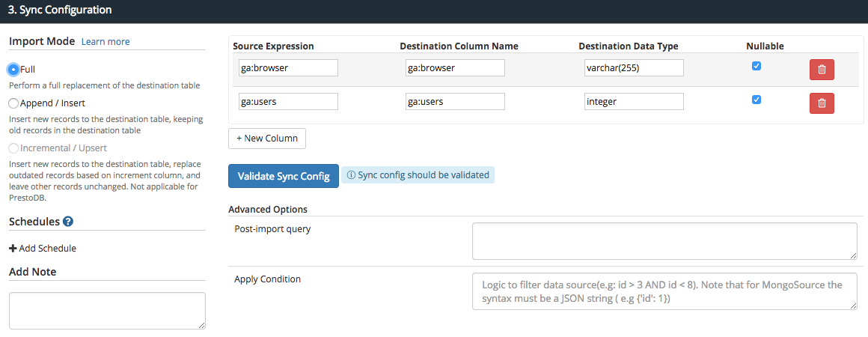Uncheck Nullable for the ga:browser row
Screen dimensions: 868x337
[x=757, y=66]
